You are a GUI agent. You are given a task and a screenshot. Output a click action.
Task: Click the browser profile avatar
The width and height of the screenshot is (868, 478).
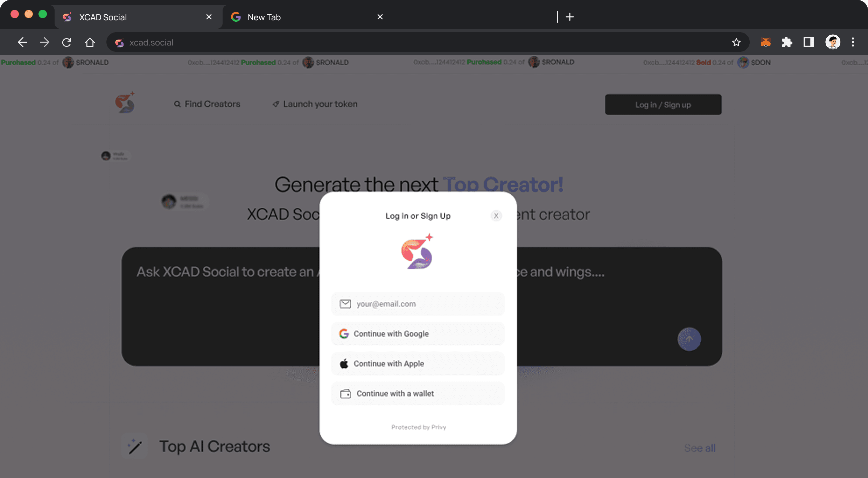(x=833, y=42)
